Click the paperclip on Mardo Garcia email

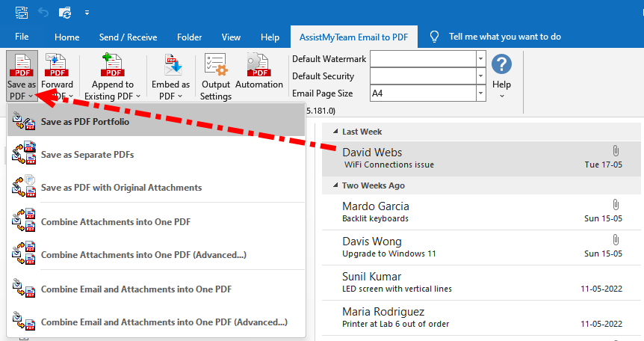[616, 204]
